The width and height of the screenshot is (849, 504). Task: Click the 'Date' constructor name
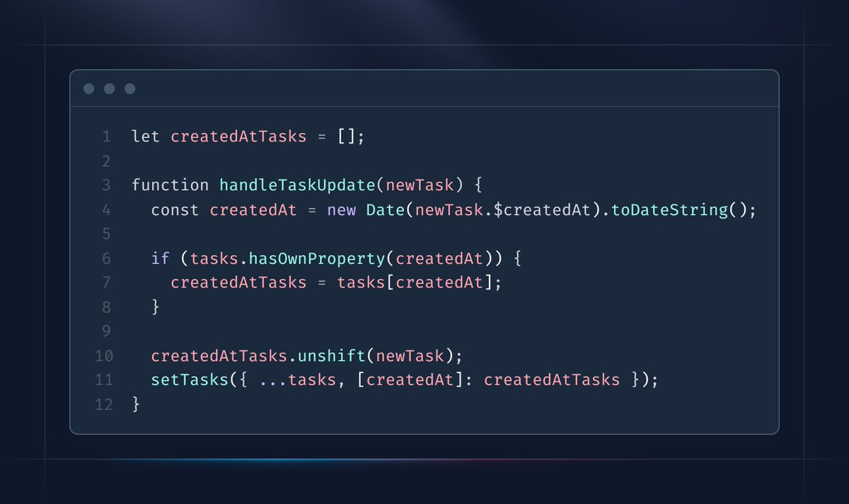click(385, 210)
